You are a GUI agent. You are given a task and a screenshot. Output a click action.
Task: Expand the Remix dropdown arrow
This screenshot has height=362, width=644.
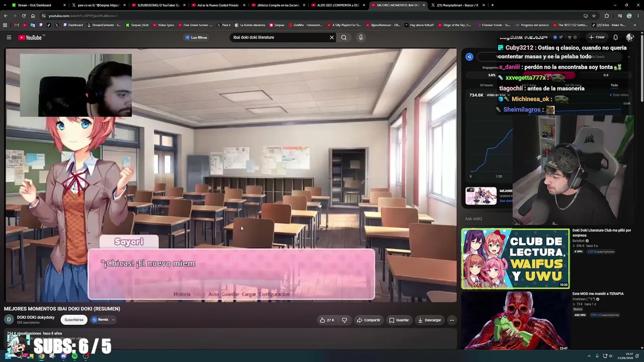(113, 320)
